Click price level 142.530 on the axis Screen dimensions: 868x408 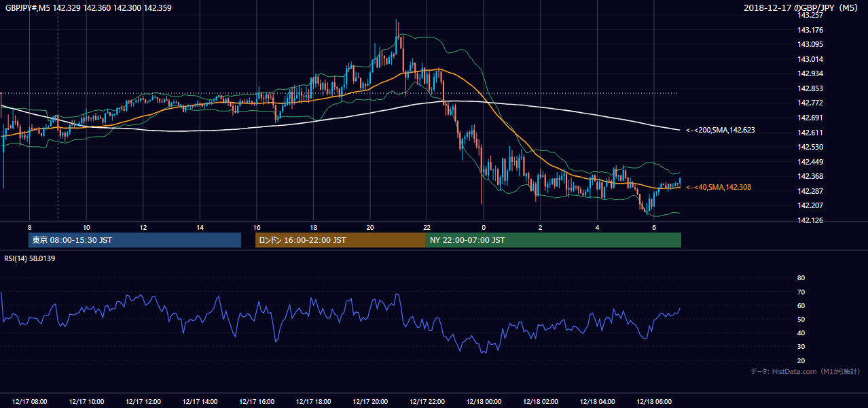point(810,147)
